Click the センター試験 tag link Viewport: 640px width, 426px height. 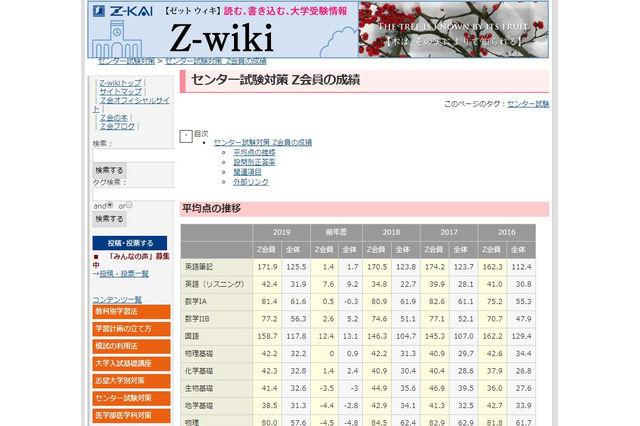click(x=528, y=104)
